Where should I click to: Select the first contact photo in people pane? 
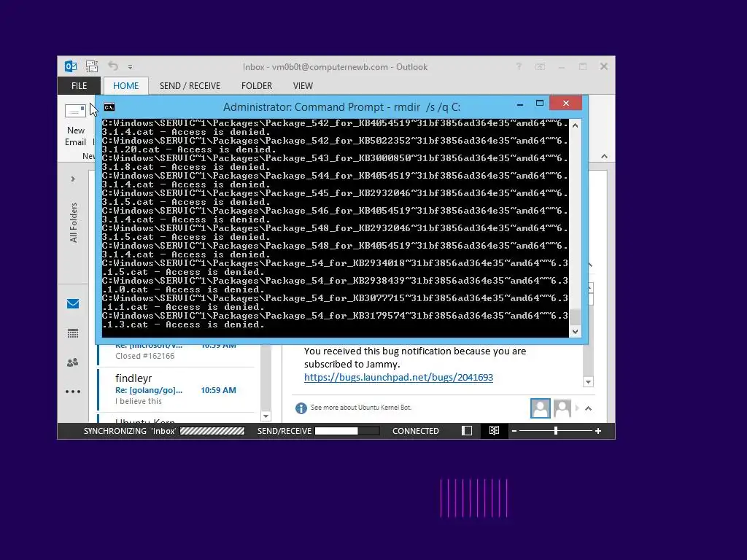point(541,408)
